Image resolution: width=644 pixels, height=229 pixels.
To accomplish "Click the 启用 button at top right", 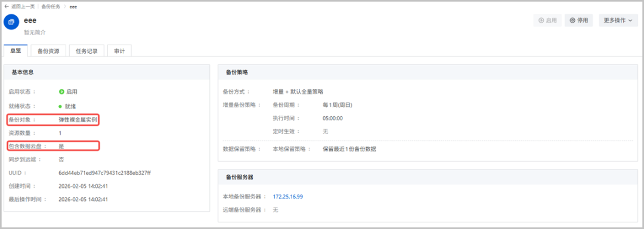I will [x=547, y=20].
